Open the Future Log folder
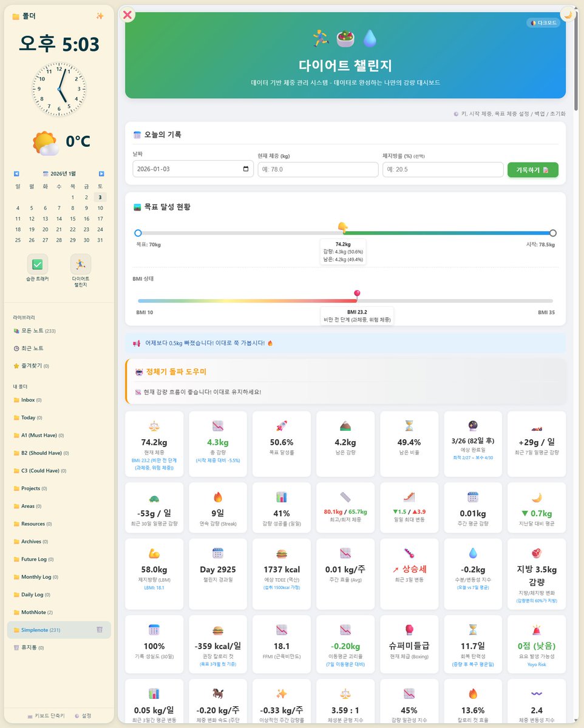This screenshot has width=584, height=728. pos(59,559)
